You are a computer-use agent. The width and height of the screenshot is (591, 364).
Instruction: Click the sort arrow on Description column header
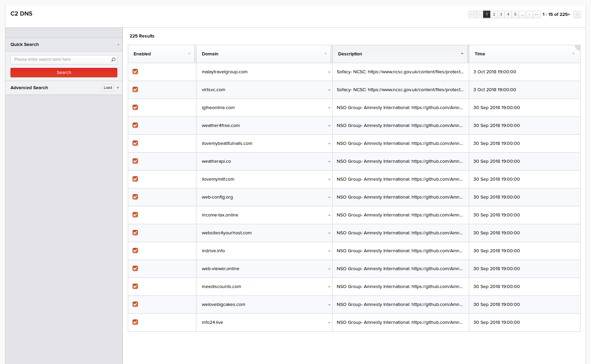pos(462,54)
